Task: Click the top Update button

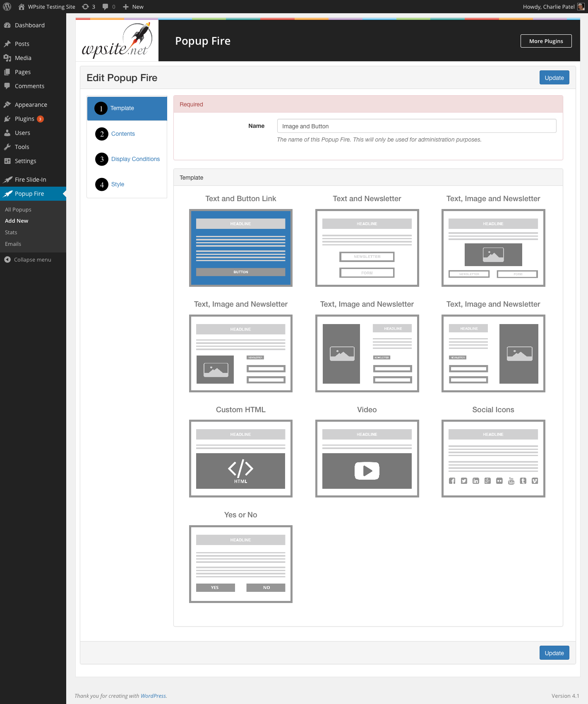Action: pos(554,78)
